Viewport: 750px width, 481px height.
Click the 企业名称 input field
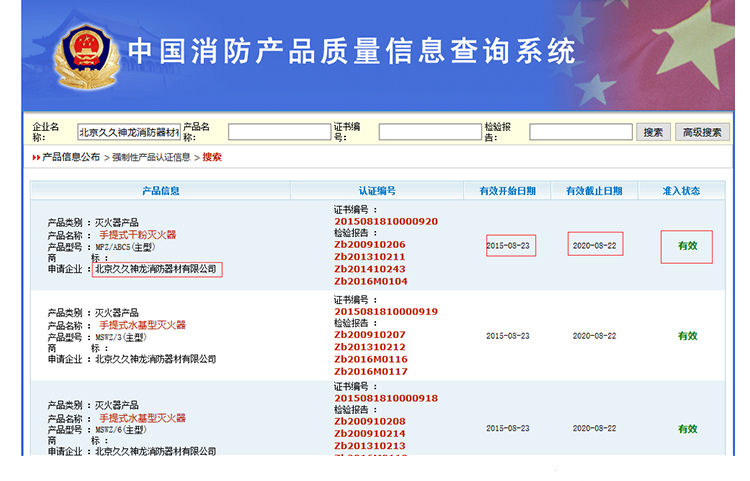click(x=129, y=132)
